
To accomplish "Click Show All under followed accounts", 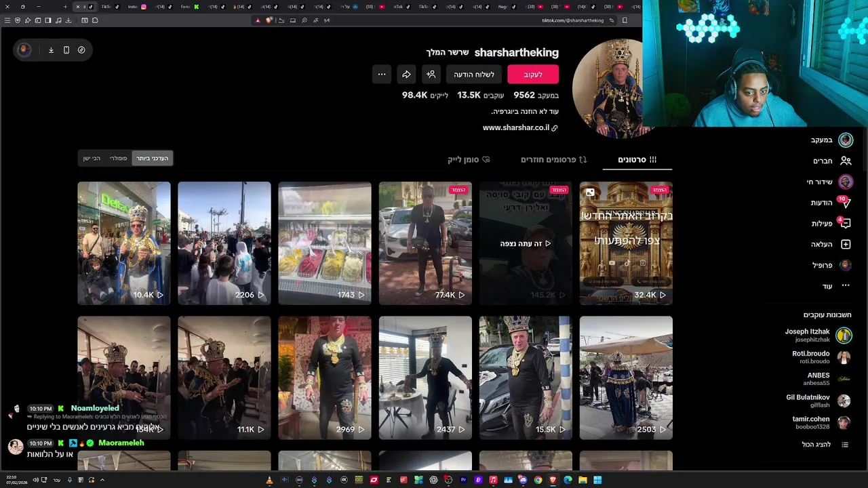I will pyautogui.click(x=825, y=445).
